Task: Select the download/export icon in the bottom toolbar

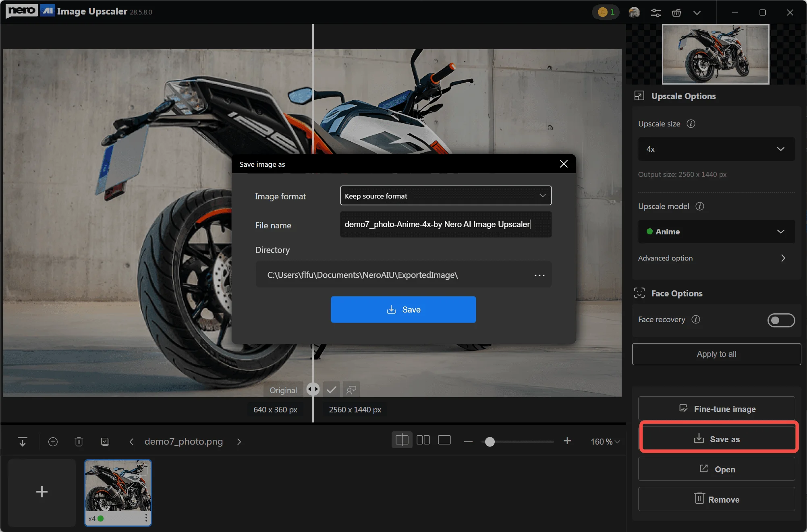Action: (x=23, y=441)
